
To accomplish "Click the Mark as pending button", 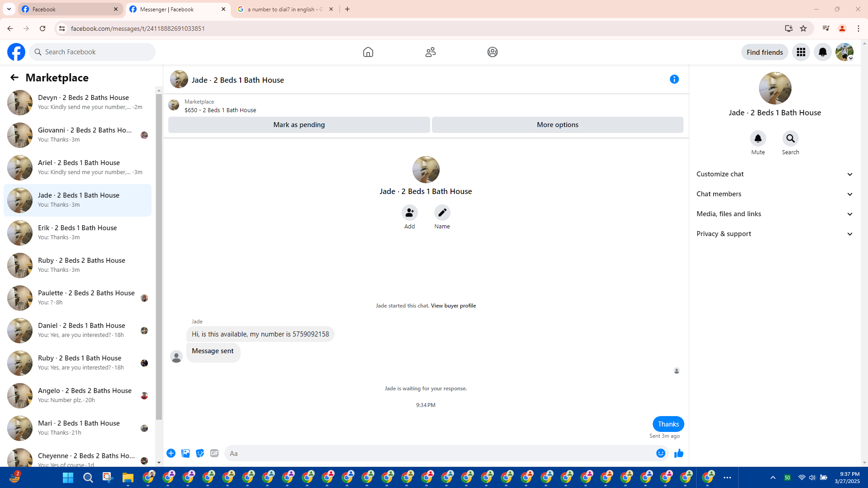I will pyautogui.click(x=299, y=125).
